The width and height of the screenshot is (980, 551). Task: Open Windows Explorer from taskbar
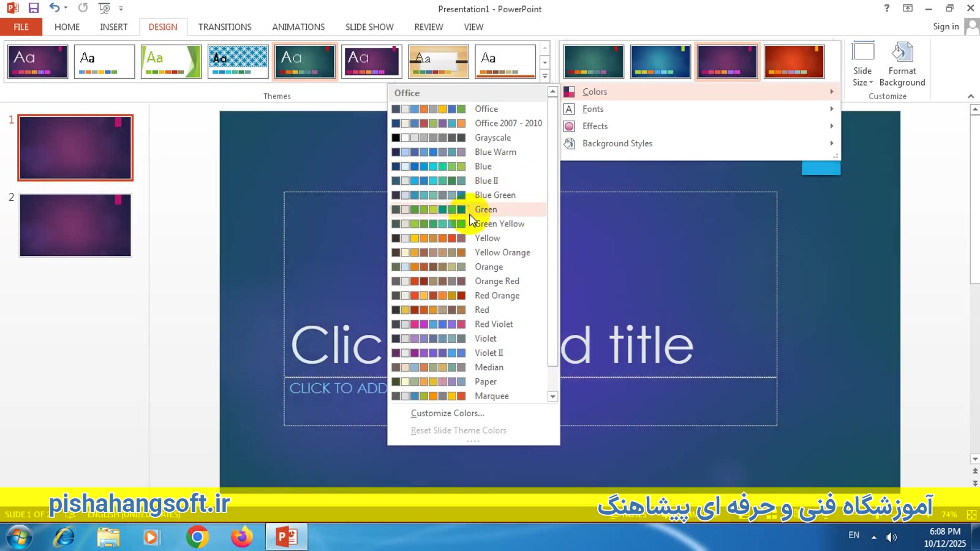click(x=108, y=537)
